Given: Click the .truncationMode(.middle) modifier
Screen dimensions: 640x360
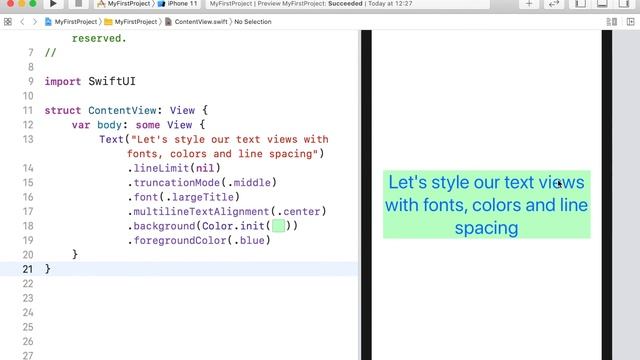Looking at the screenshot, I should [x=202, y=182].
